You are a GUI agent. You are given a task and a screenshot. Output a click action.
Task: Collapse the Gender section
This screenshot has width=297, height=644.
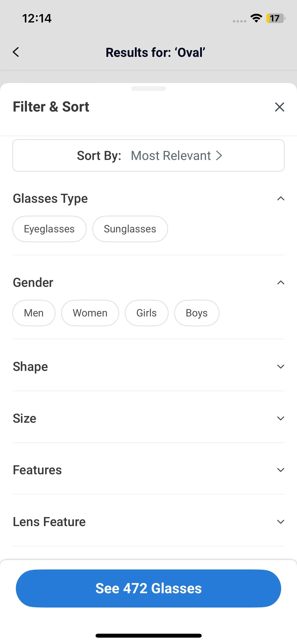point(281,283)
